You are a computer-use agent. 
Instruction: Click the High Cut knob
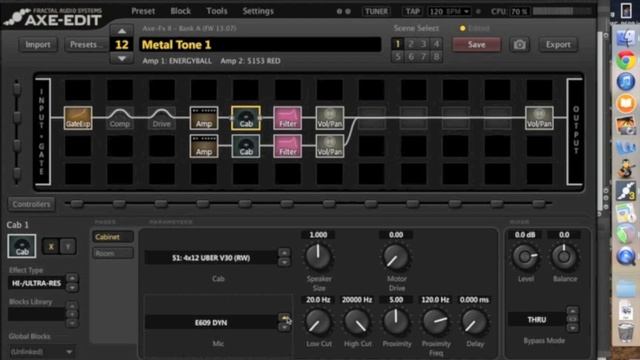(357, 322)
